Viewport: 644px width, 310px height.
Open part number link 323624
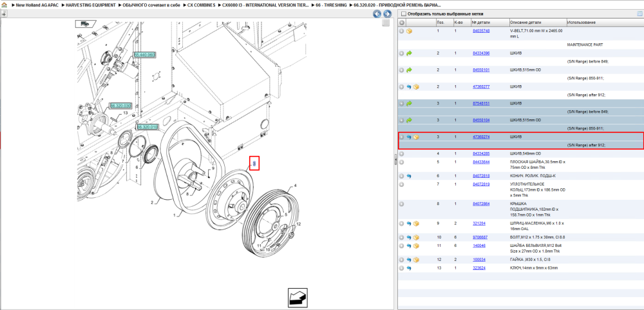[479, 268]
